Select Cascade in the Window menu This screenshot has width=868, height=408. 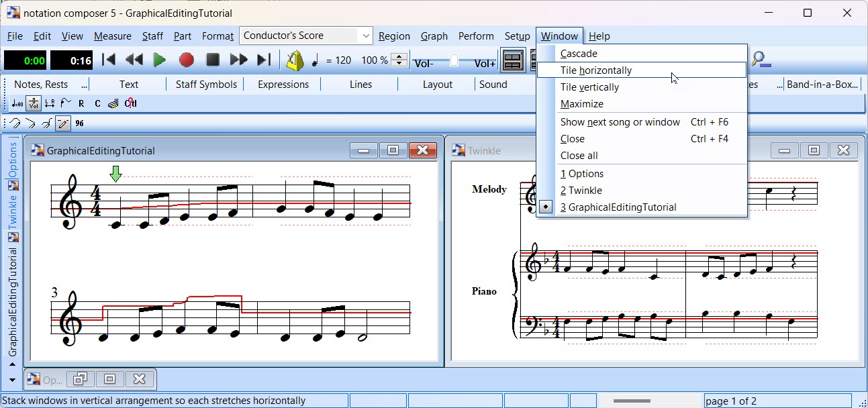click(579, 54)
